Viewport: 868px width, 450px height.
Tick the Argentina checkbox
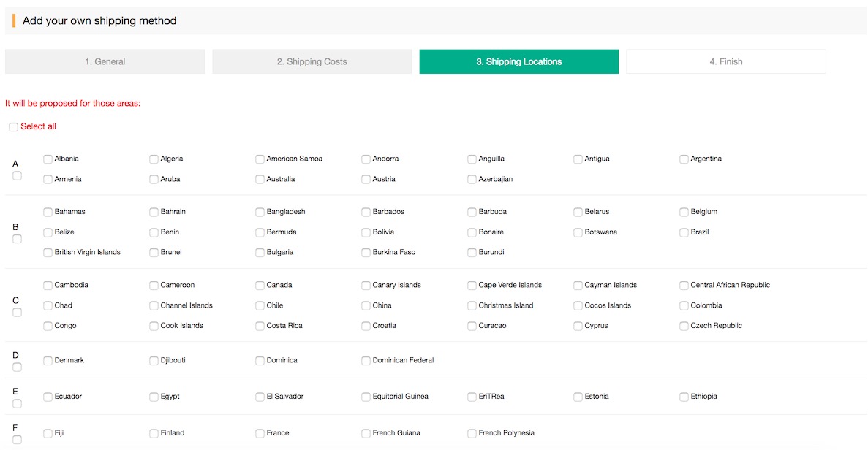684,159
